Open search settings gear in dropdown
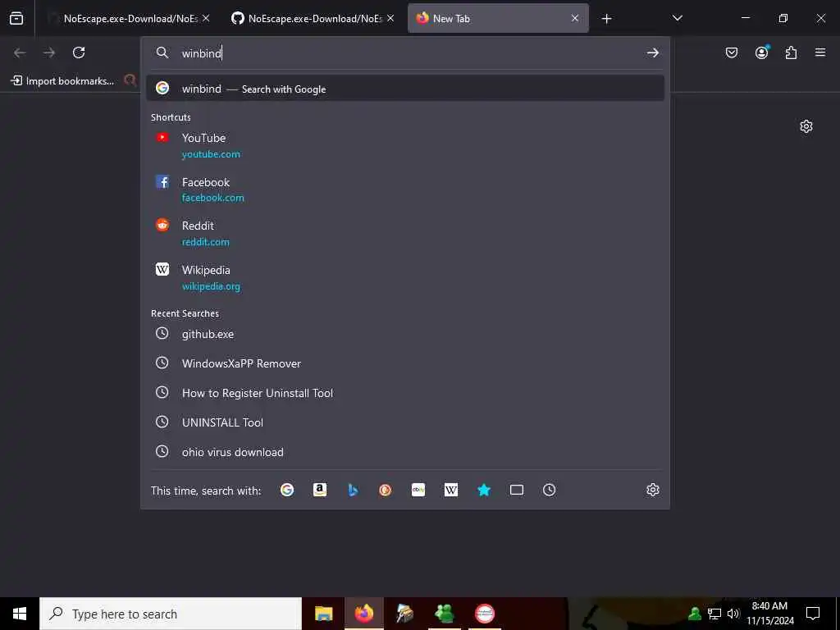Screen dimensions: 840x630 [x=652, y=491]
